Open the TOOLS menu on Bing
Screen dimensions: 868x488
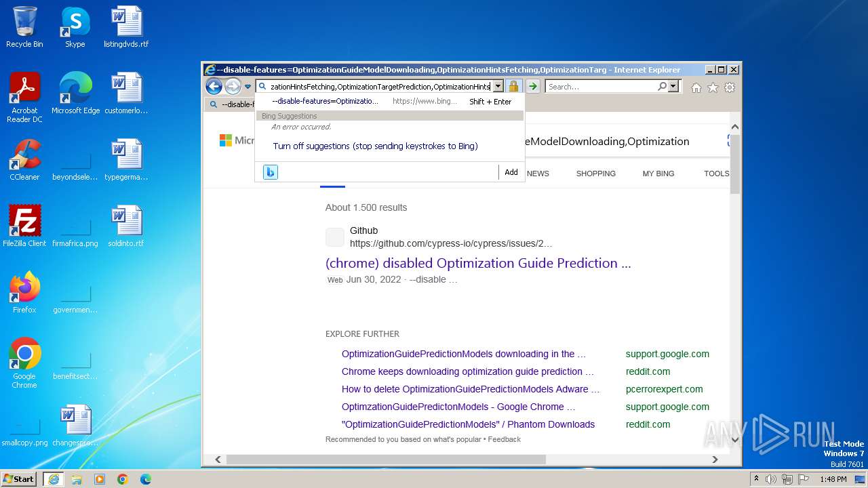716,174
